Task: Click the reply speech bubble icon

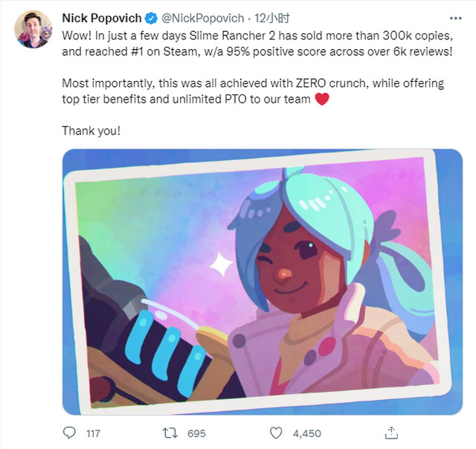Action: point(70,432)
